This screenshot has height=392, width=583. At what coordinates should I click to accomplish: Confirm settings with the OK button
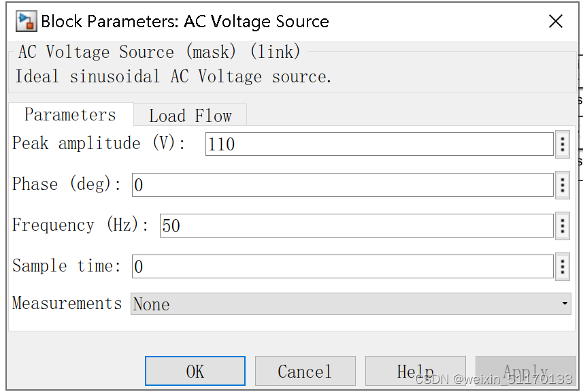[x=195, y=371]
